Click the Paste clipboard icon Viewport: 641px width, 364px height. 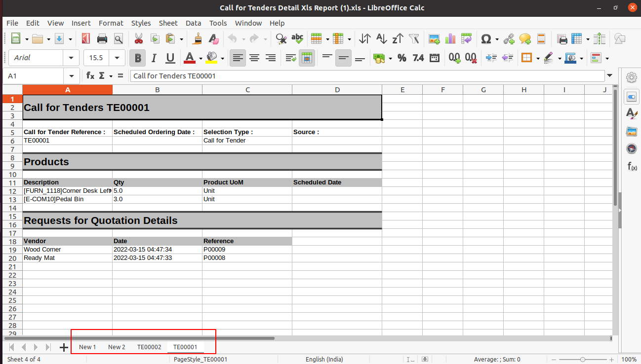point(170,39)
